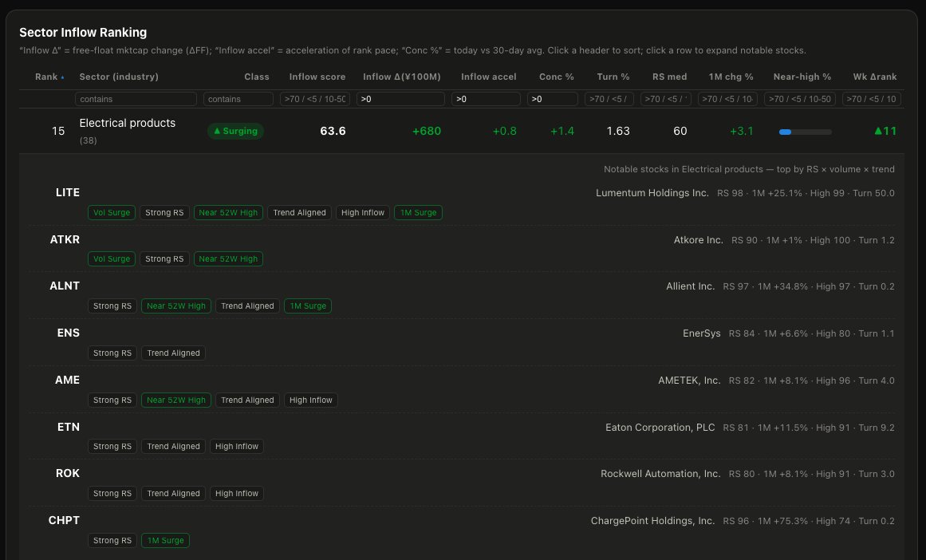Focus the Conc % filter field
This screenshot has width=926, height=560.
552,99
